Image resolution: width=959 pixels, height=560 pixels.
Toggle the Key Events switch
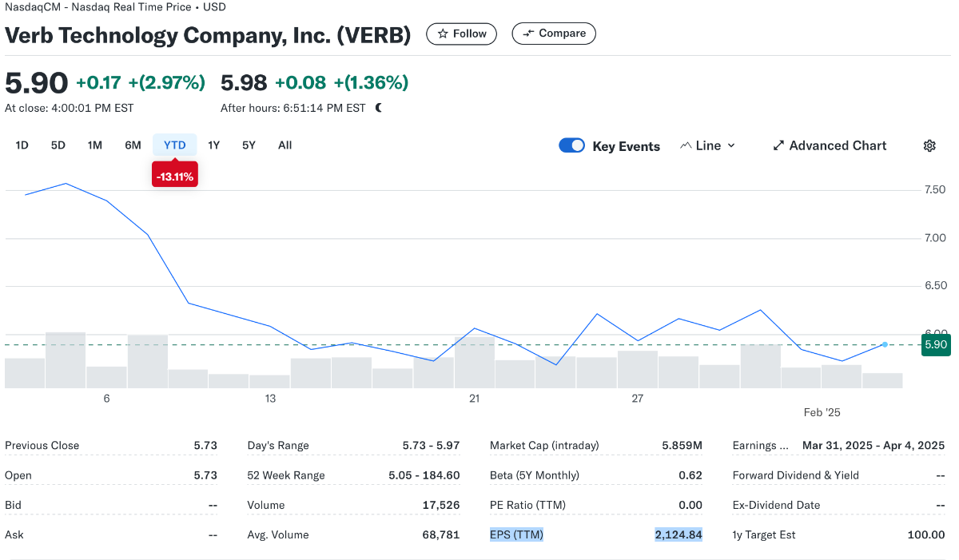tap(571, 145)
